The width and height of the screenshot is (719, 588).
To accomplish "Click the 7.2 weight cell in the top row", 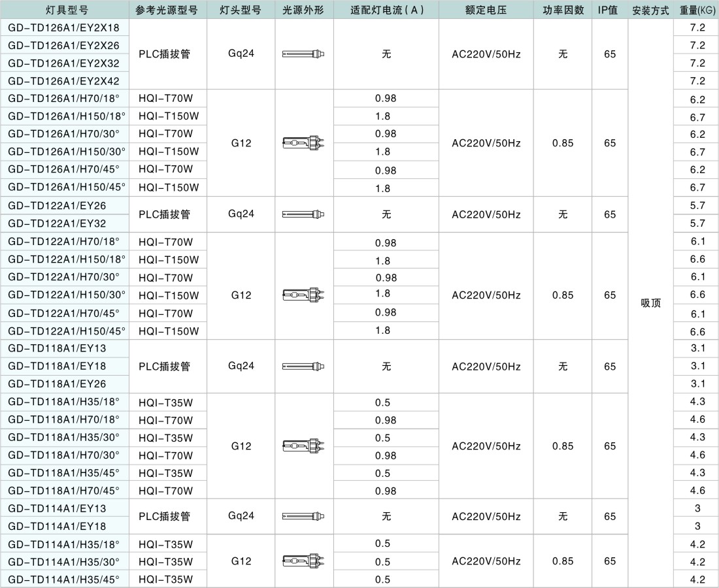I will pyautogui.click(x=697, y=27).
